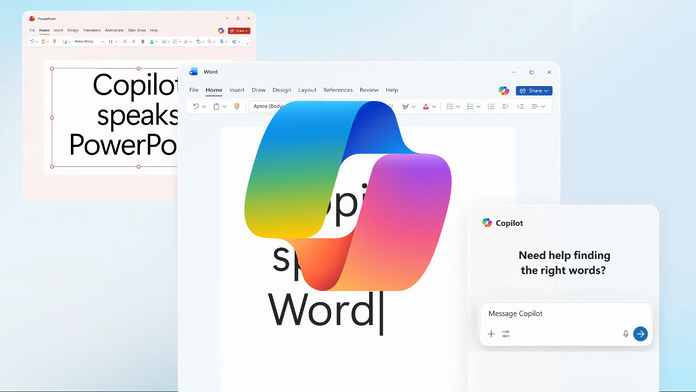Expand the Paste options arrow in Word
The height and width of the screenshot is (392, 696).
224,107
